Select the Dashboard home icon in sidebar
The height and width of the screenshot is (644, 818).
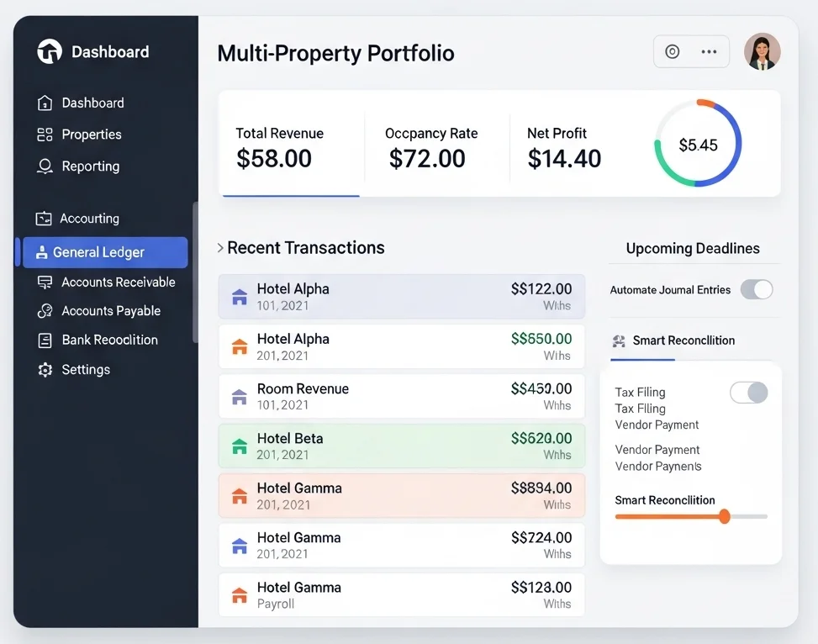45,103
